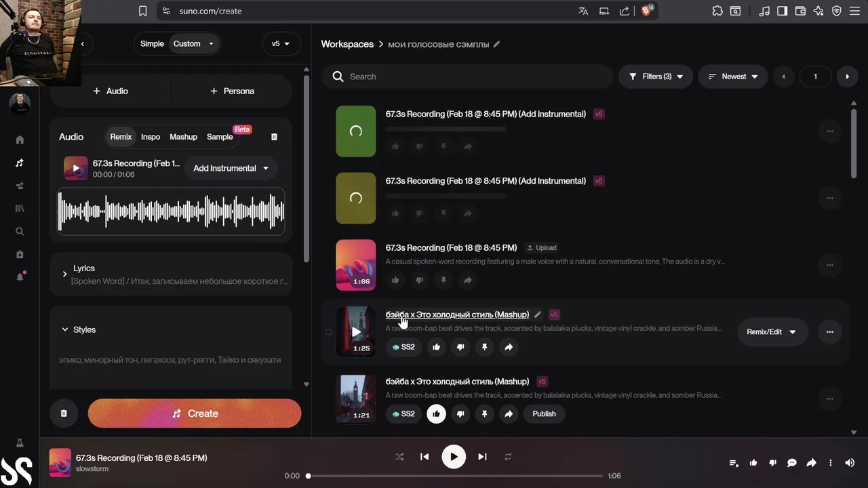Open the play queue icon in player
Viewport: 868px width, 488px height.
click(x=734, y=463)
